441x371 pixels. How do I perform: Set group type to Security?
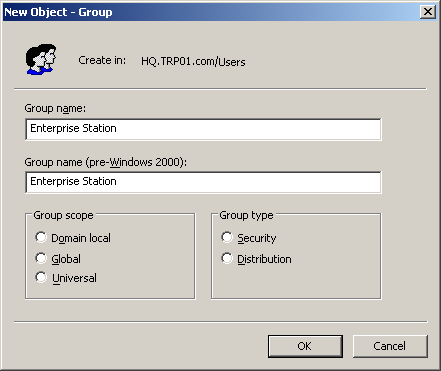click(227, 237)
